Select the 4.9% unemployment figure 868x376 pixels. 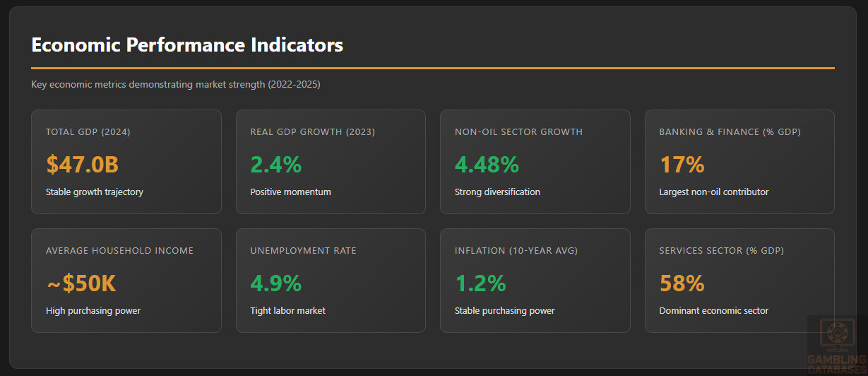[275, 283]
